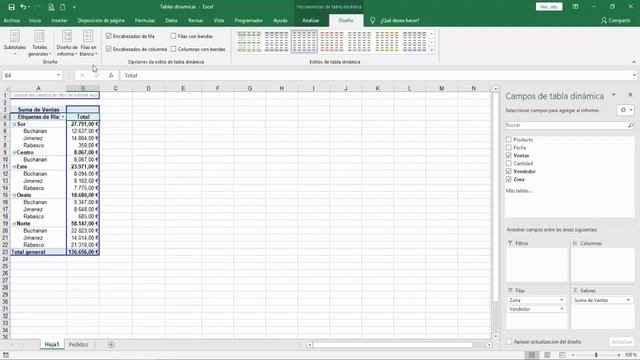This screenshot has width=640, height=360.
Task: Add a new sheet with the plus icon
Action: tap(111, 344)
